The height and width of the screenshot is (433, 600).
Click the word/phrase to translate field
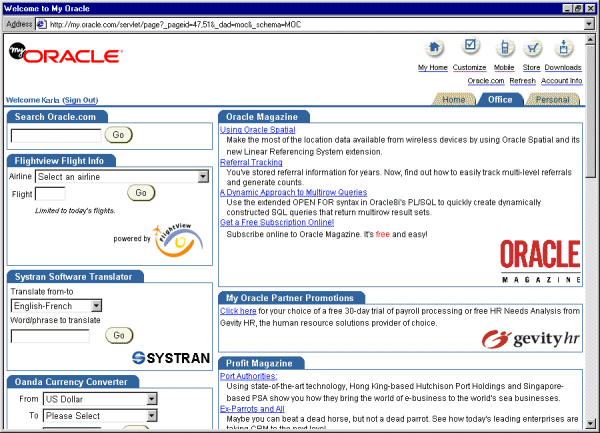coord(50,336)
